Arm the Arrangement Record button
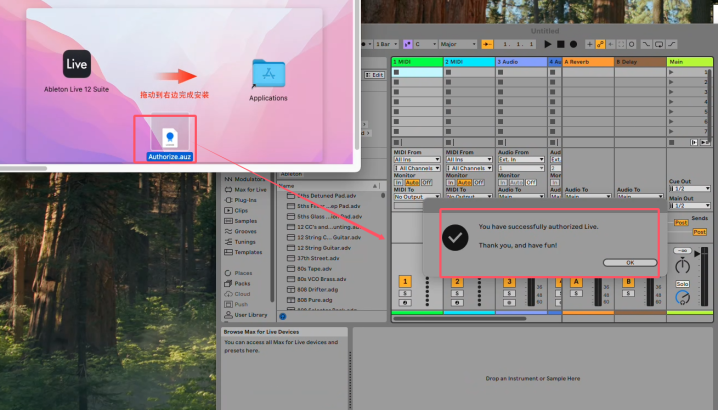 573,44
